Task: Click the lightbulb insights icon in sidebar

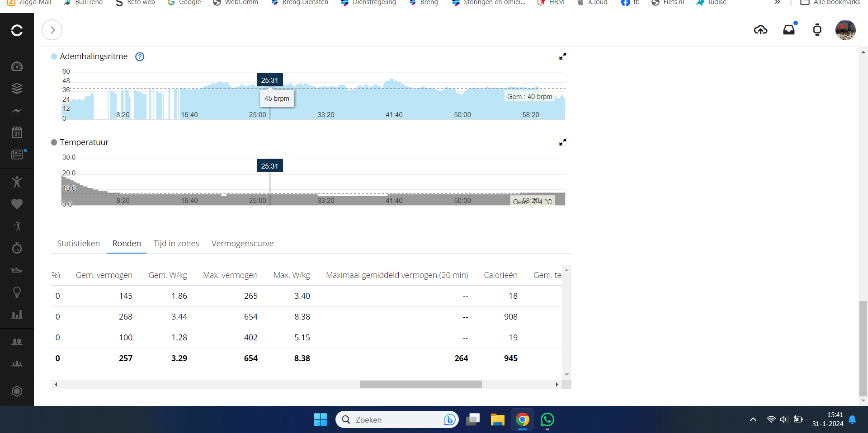Action: [17, 292]
